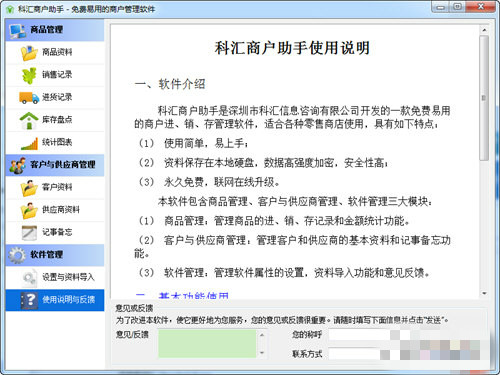This screenshot has height=375, width=500.
Task: Collapse the 客户与供应商管理 section header
Action: point(55,165)
